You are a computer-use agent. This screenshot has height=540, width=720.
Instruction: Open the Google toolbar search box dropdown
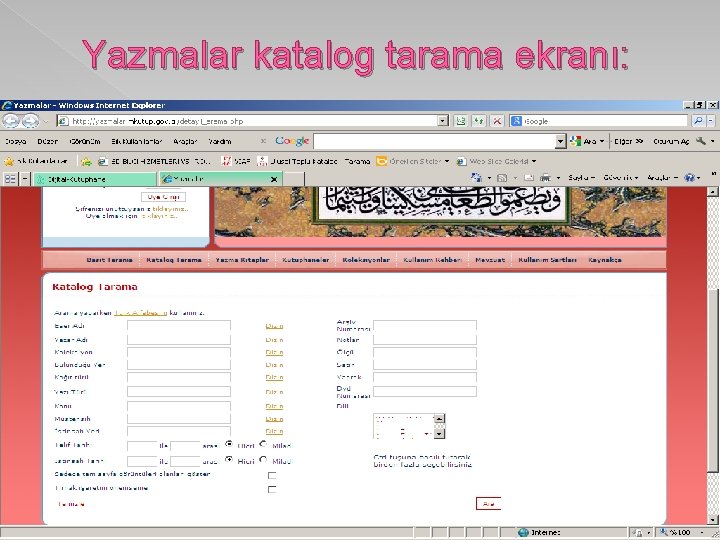[560, 141]
